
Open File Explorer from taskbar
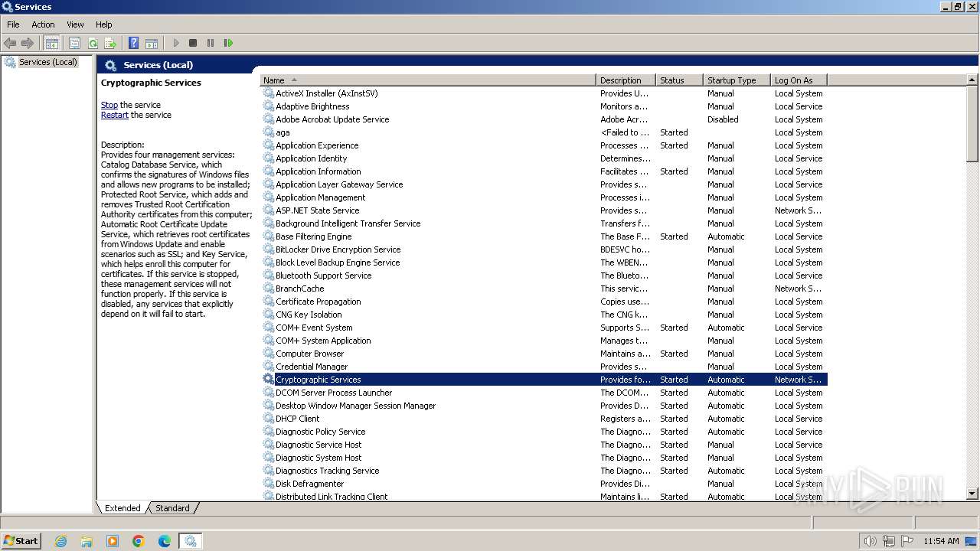[x=87, y=541]
